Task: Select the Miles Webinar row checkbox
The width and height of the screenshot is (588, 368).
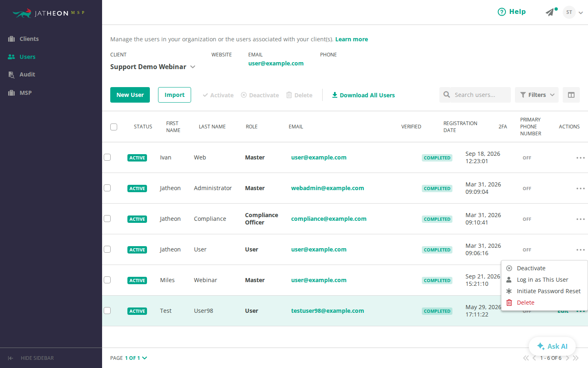Action: (x=107, y=280)
